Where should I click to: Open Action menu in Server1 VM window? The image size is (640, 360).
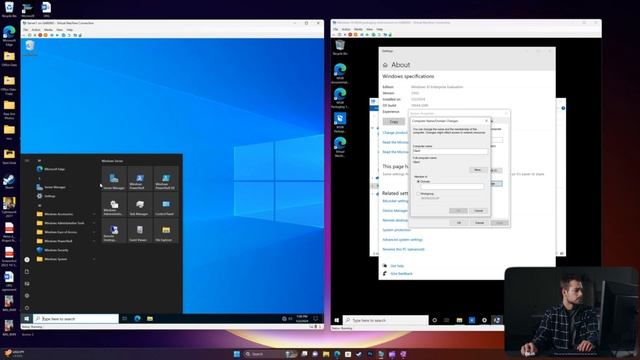coord(36,30)
